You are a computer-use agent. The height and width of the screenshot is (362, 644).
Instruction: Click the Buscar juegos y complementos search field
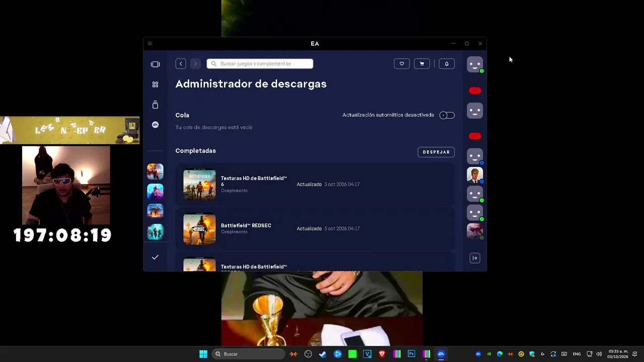click(260, 64)
